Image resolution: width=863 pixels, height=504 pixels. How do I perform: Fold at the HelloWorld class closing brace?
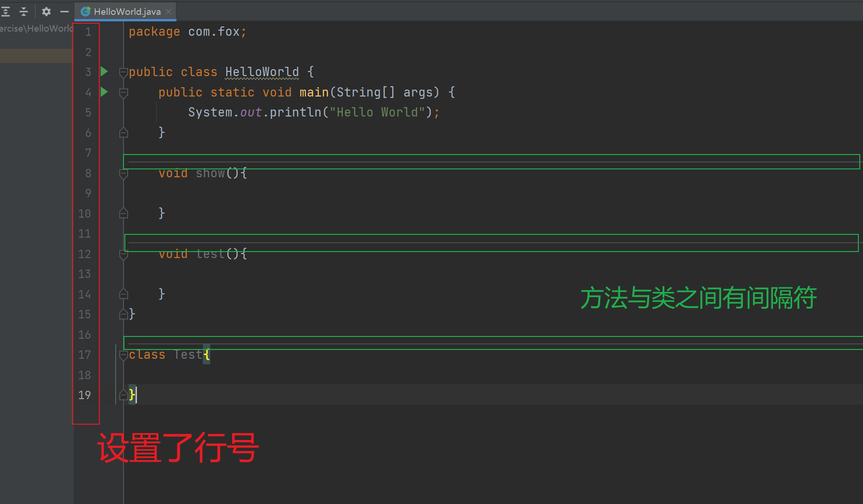click(x=123, y=314)
